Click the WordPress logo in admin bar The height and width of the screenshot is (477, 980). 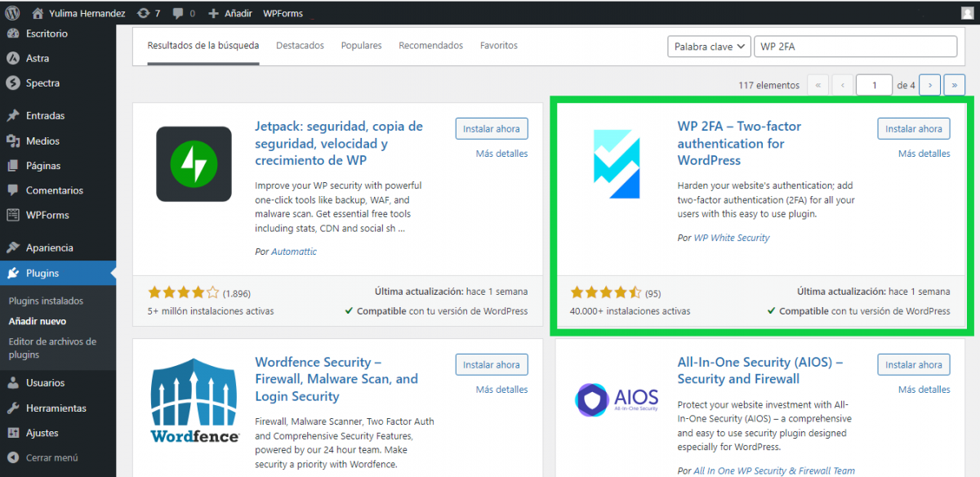pyautogui.click(x=12, y=13)
